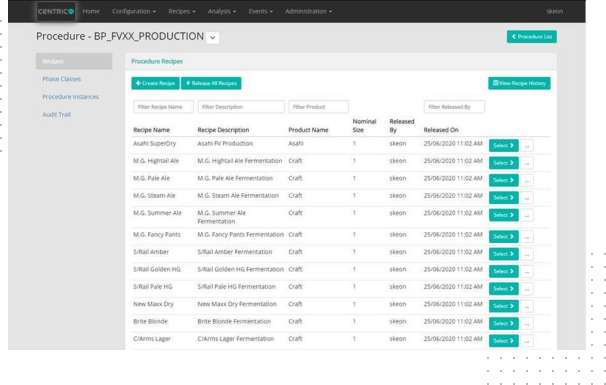Focus the Filter Released By field
Viewport: 606px width, 385px height.
454,107
